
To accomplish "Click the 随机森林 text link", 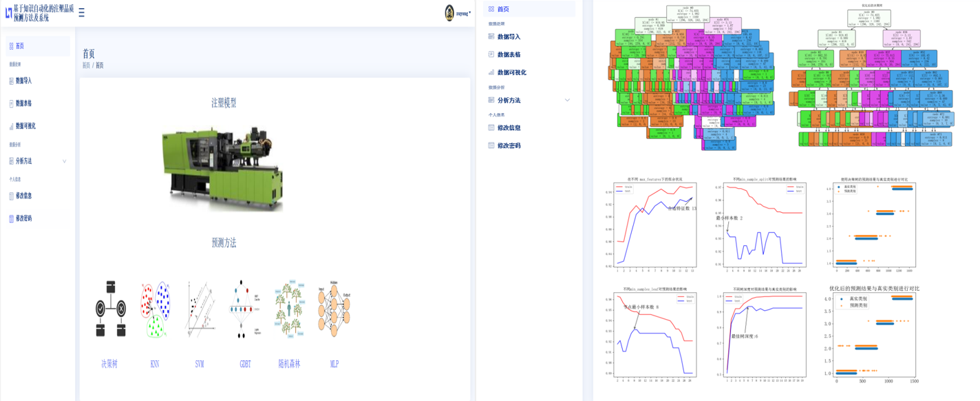I will tap(289, 364).
